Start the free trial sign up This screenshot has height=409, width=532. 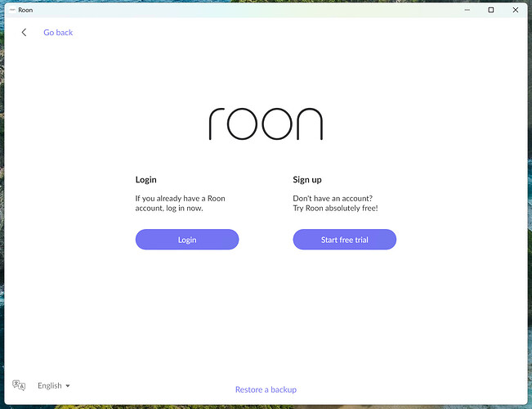coord(344,240)
